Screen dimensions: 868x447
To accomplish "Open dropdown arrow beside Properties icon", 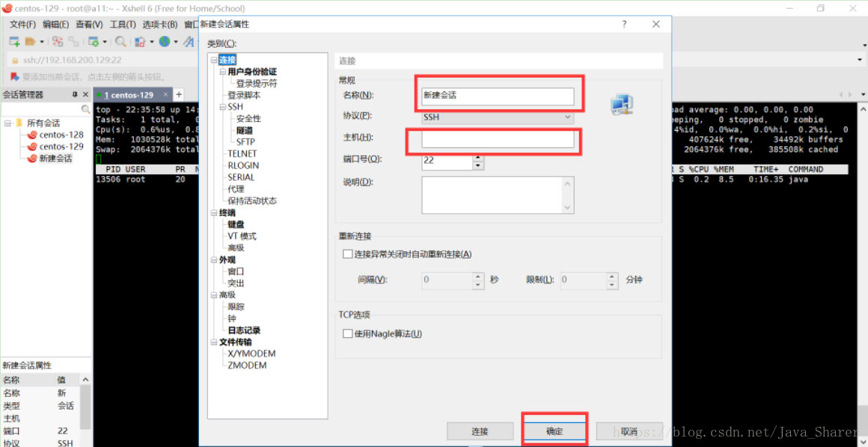I will 104,42.
